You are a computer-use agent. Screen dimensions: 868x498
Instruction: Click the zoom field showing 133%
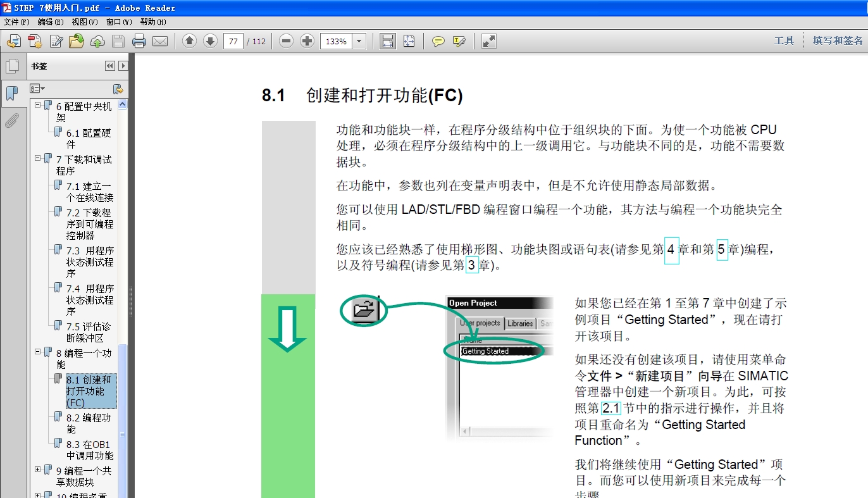coord(337,41)
